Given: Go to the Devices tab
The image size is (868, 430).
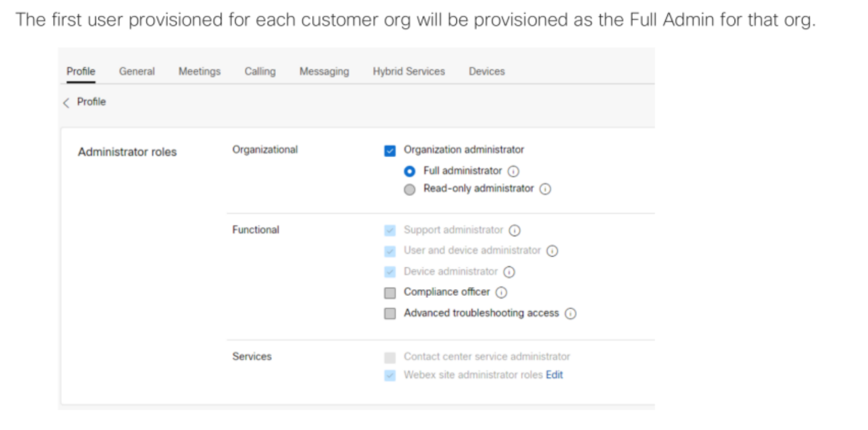Looking at the screenshot, I should pos(487,71).
